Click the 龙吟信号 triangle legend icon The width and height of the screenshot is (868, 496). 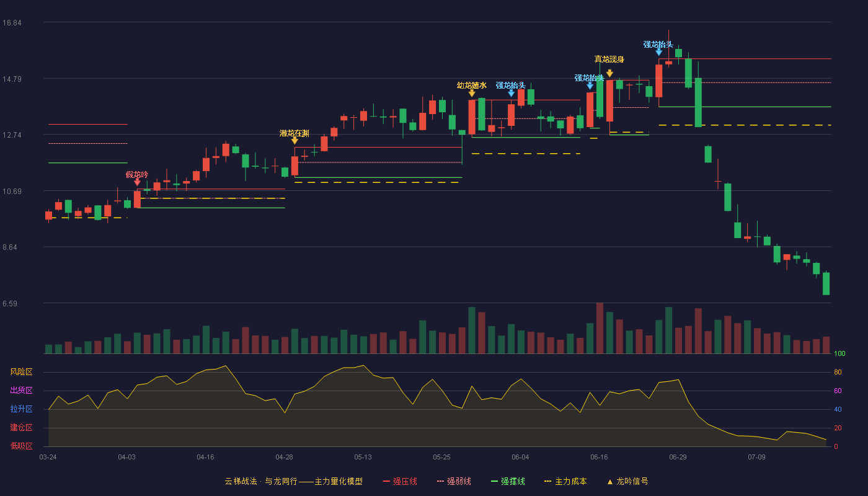[609, 482]
